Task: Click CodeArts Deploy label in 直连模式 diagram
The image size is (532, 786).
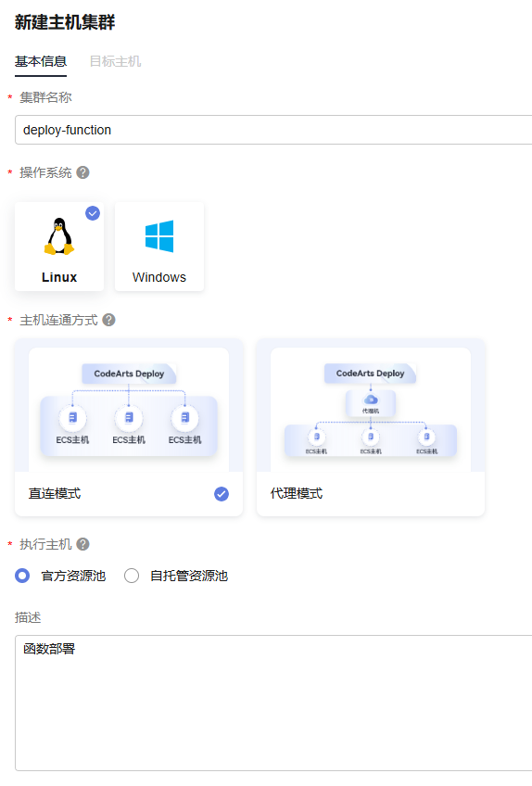Action: [x=129, y=374]
